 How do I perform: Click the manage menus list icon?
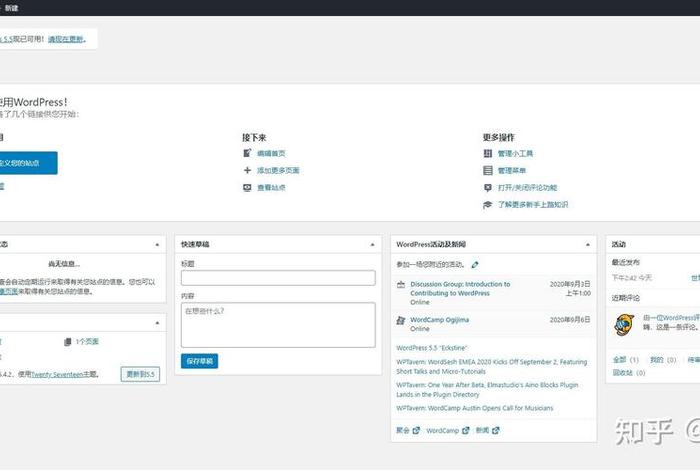(488, 171)
